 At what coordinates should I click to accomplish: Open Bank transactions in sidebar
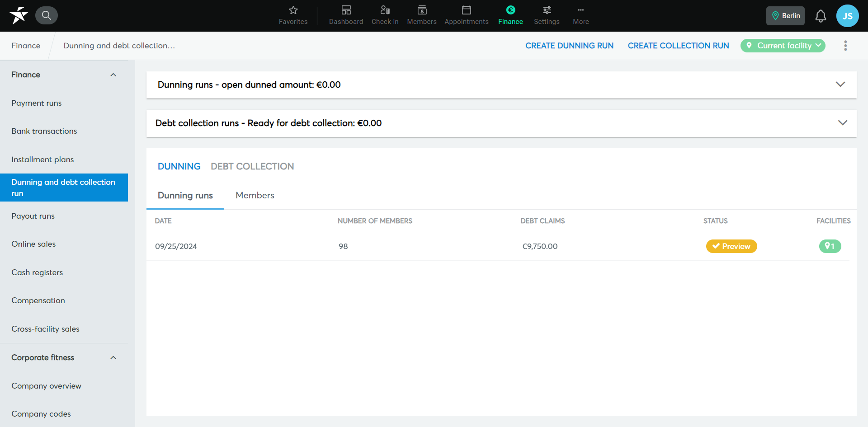(44, 131)
